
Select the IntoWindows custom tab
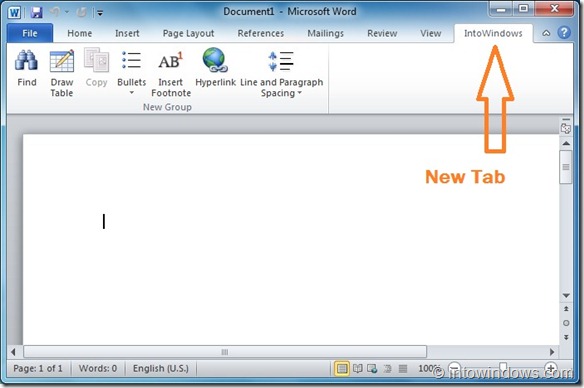(493, 34)
